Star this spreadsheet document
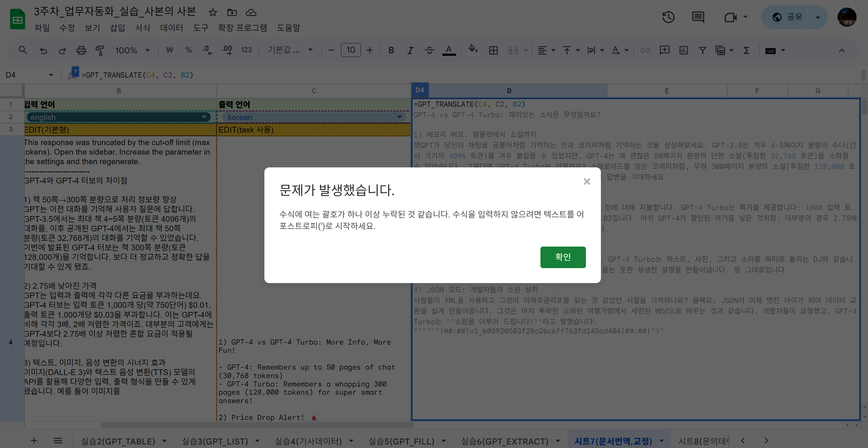 (213, 13)
